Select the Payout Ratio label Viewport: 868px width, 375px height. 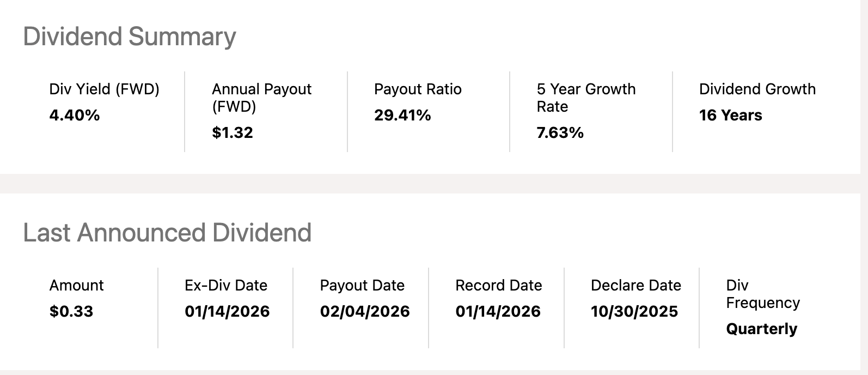[418, 89]
